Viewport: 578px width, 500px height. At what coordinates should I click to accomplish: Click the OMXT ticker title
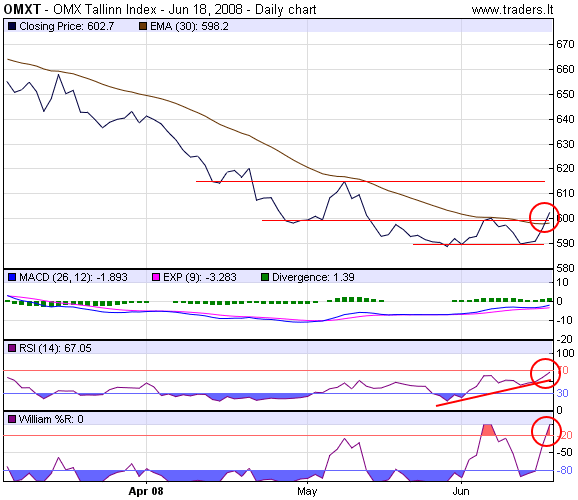point(22,10)
